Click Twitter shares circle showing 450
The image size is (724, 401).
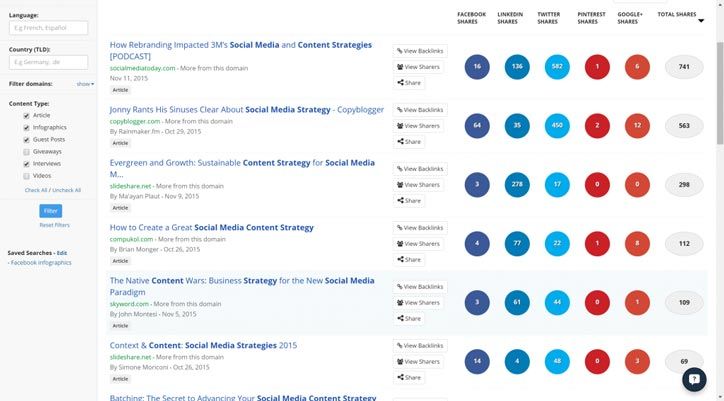tap(557, 126)
